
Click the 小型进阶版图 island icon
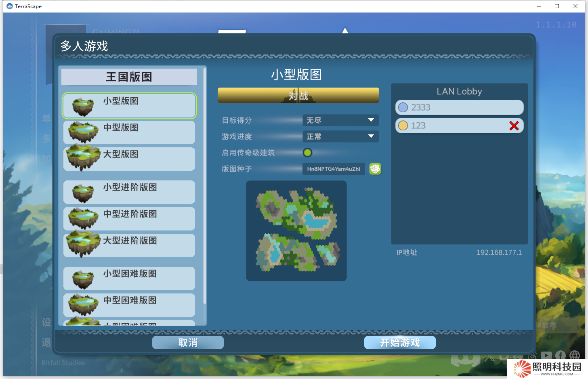click(x=83, y=193)
